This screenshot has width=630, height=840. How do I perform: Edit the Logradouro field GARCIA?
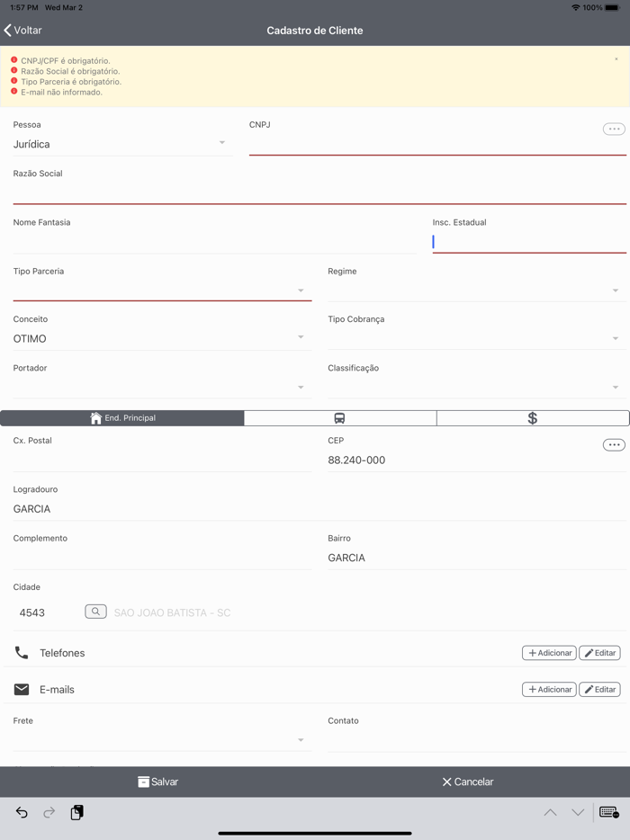click(319, 509)
